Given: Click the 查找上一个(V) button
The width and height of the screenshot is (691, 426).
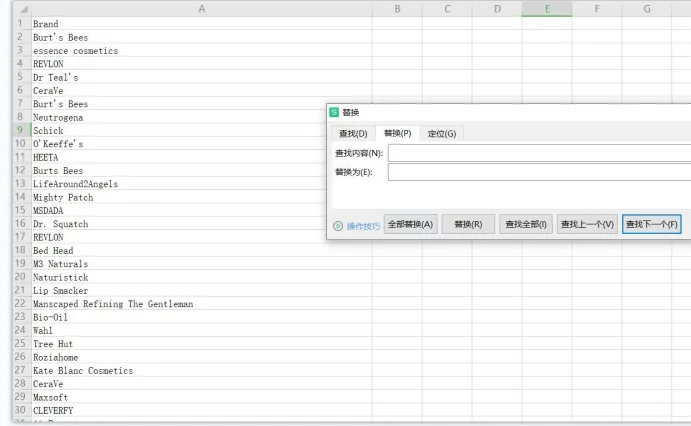Looking at the screenshot, I should (x=587, y=224).
